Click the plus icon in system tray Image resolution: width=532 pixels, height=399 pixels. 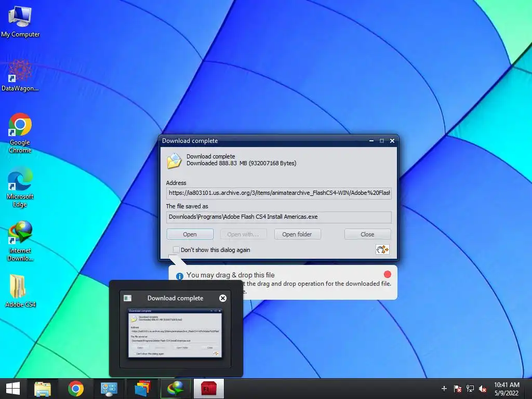point(444,389)
